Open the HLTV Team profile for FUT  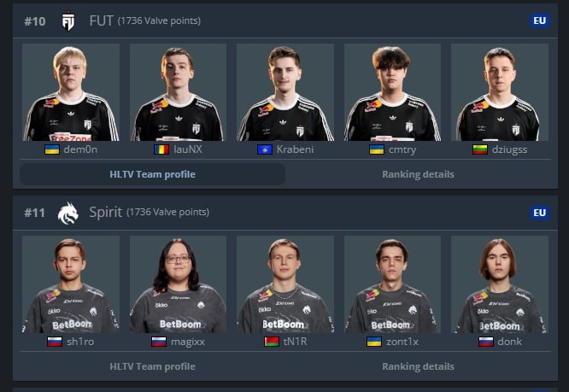[152, 174]
